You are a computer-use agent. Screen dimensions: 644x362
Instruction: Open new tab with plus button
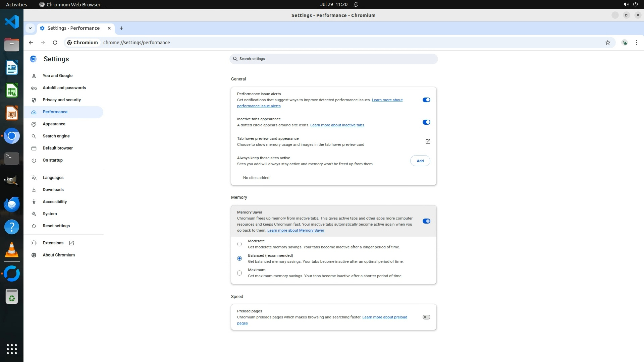121,28
